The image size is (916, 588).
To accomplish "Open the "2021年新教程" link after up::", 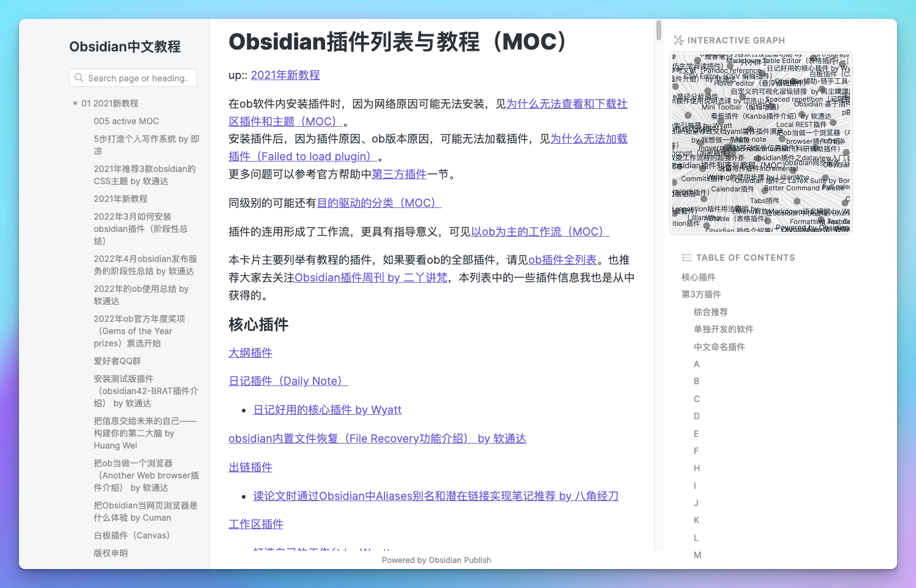I will (285, 75).
